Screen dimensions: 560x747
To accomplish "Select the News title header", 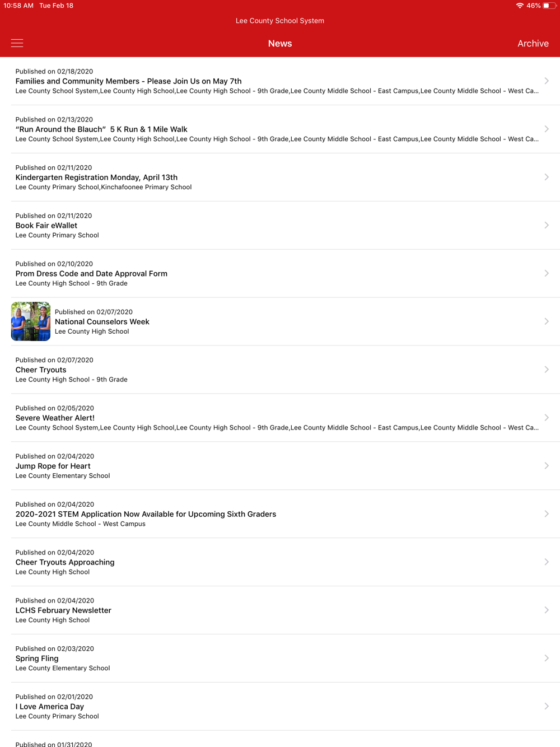I will pyautogui.click(x=280, y=43).
